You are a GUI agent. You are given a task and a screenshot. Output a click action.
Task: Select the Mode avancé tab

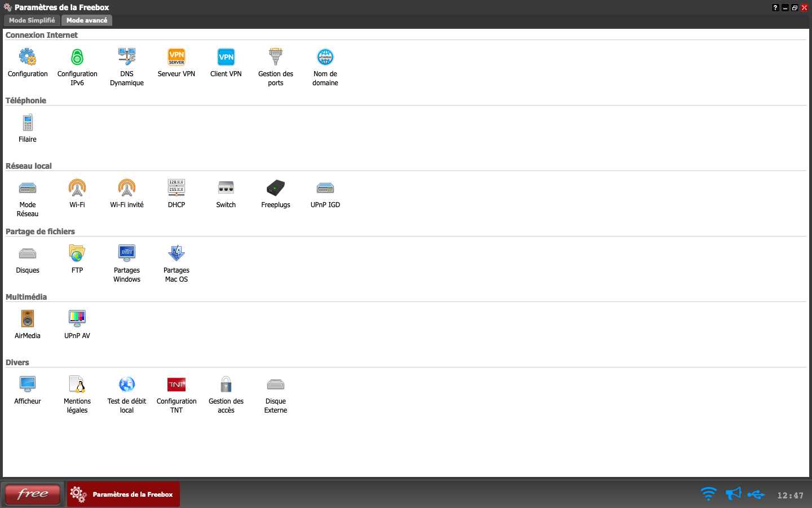(87, 20)
